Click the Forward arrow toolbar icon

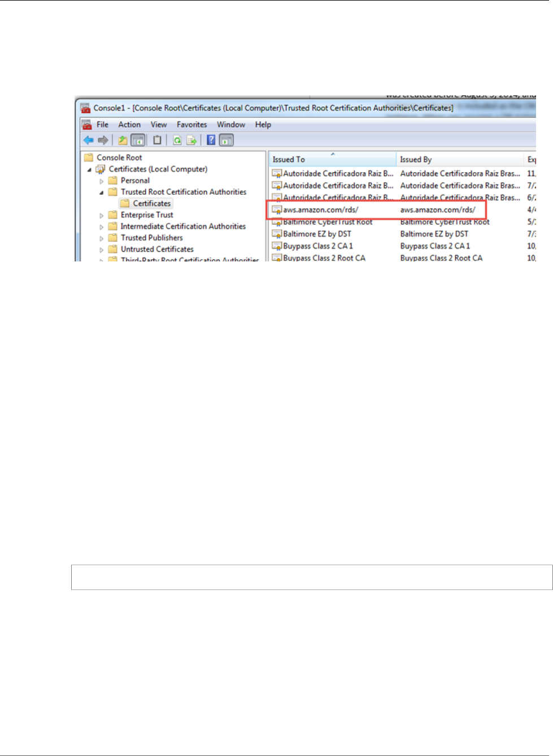[x=103, y=140]
